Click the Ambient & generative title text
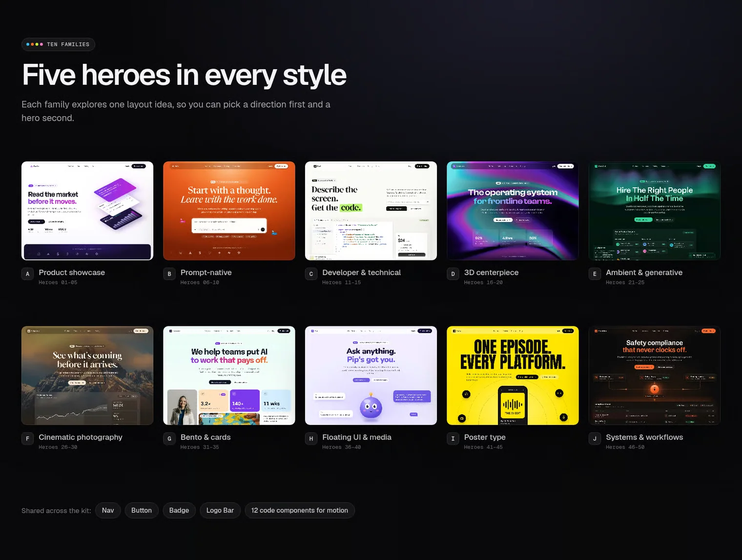The image size is (742, 560). 644,273
